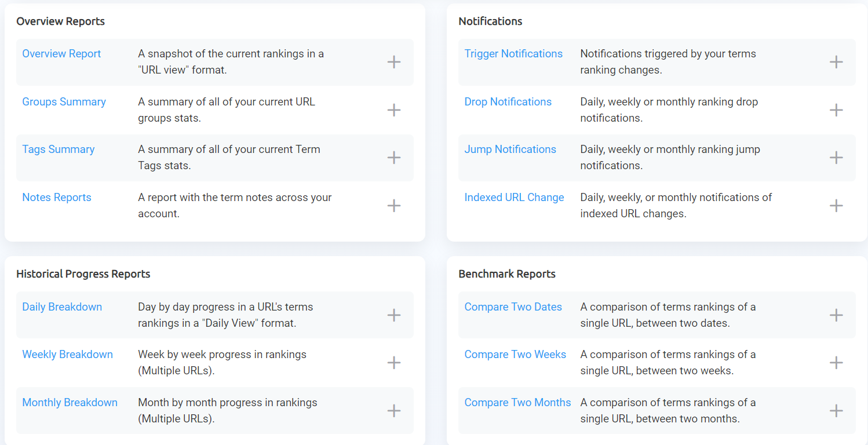Click the plus icon beside Tags Summary

pyautogui.click(x=394, y=158)
